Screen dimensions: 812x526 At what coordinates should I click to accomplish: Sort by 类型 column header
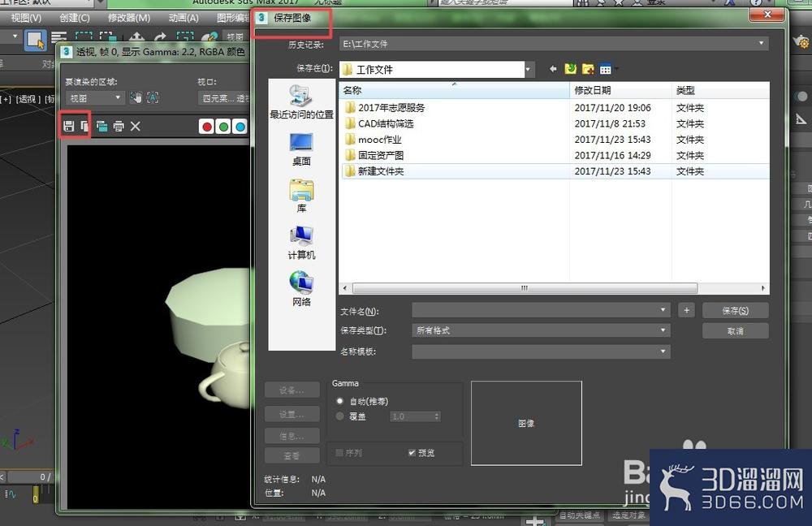[720, 90]
